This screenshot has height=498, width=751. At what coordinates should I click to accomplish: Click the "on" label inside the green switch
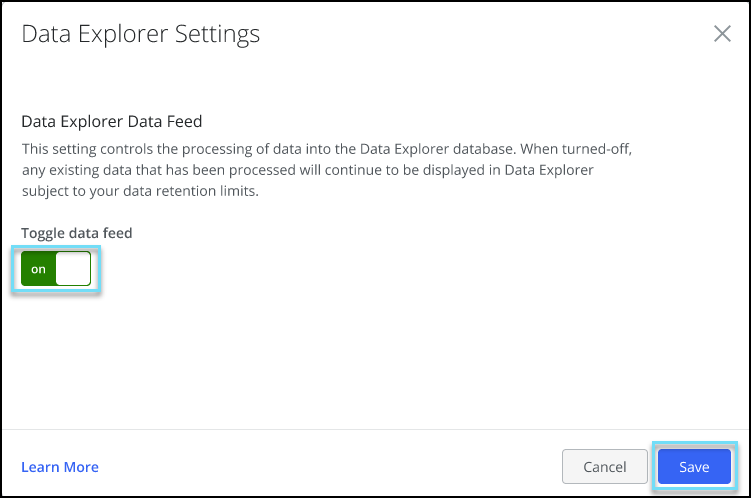pyautogui.click(x=38, y=269)
